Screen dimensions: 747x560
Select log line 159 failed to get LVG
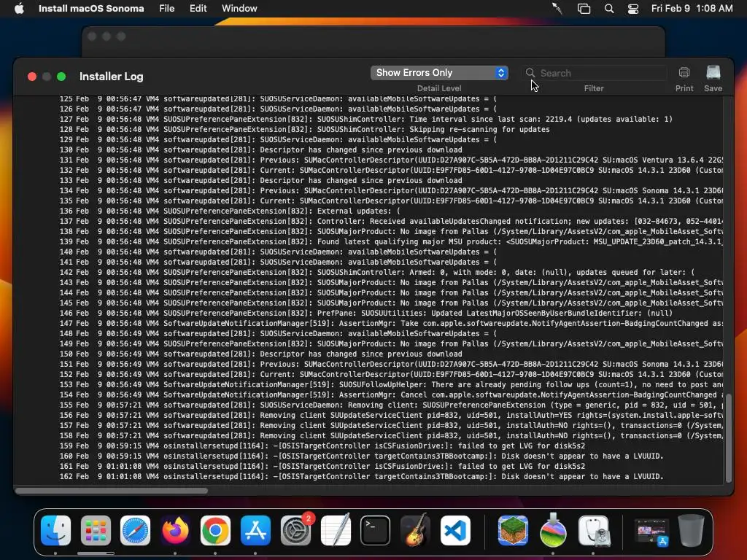point(322,446)
